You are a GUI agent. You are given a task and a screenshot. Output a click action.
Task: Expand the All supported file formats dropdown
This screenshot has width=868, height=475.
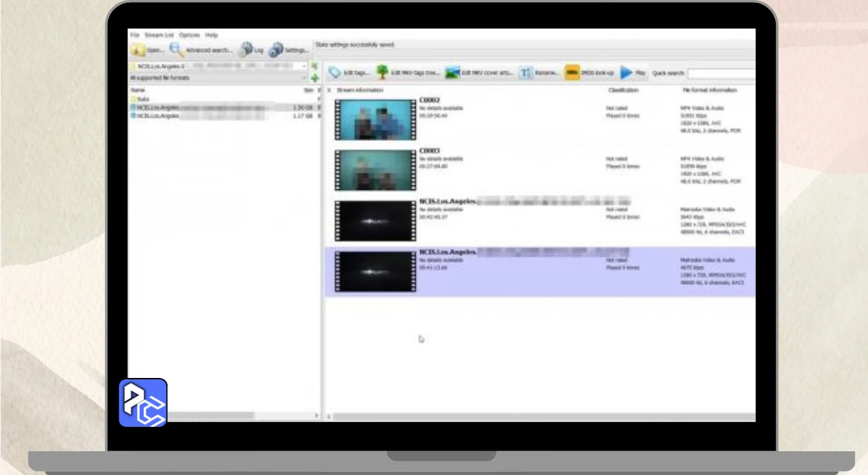(x=304, y=77)
